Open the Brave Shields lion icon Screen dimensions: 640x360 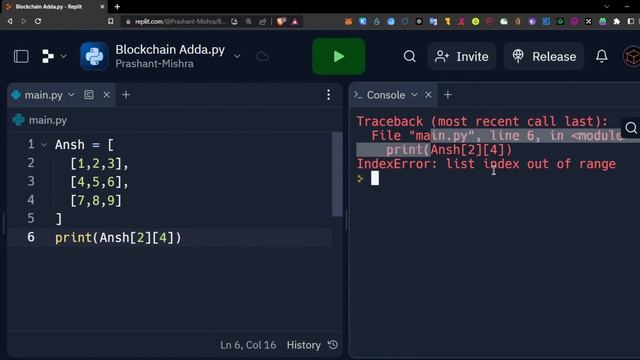coord(281,21)
